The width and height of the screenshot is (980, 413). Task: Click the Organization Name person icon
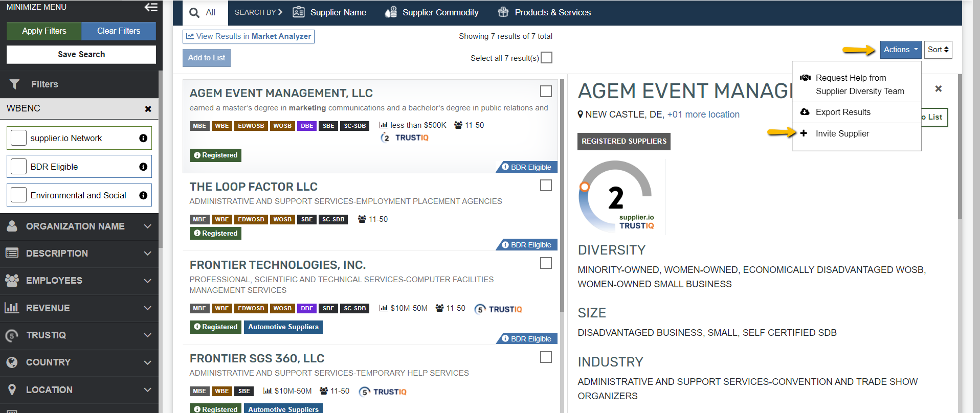[12, 226]
